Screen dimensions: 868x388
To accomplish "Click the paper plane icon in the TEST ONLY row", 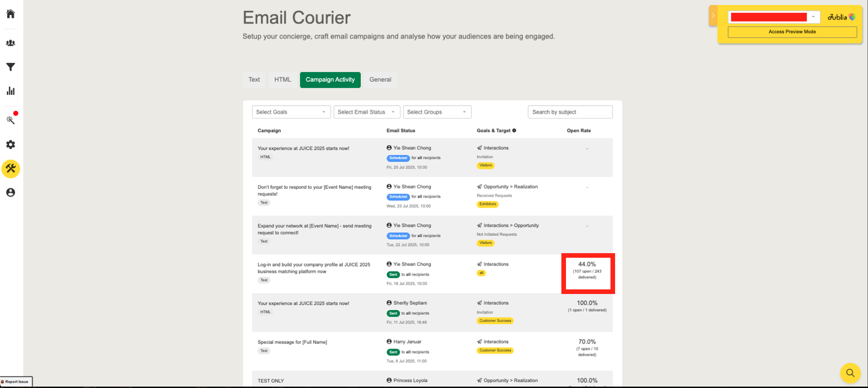I will pyautogui.click(x=479, y=381).
